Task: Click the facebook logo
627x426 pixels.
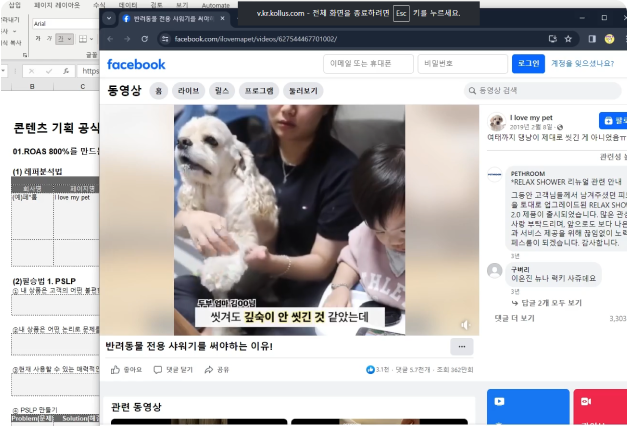Action: tap(136, 64)
